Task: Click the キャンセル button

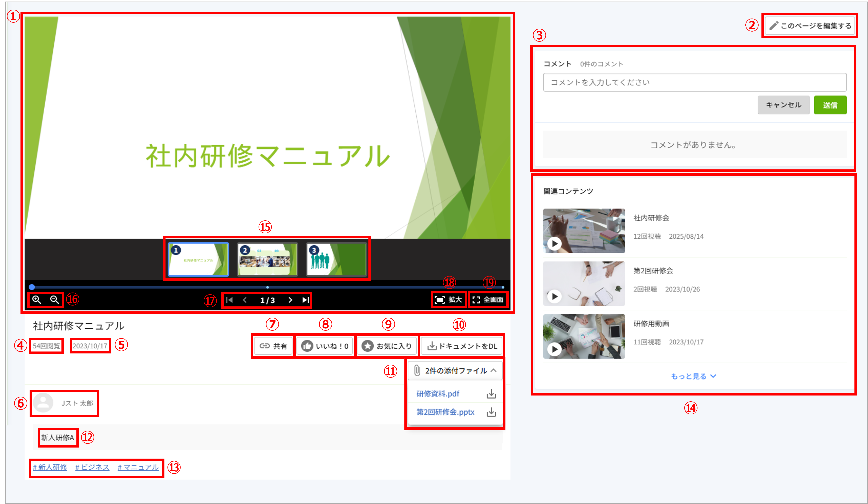Action: [x=784, y=105]
